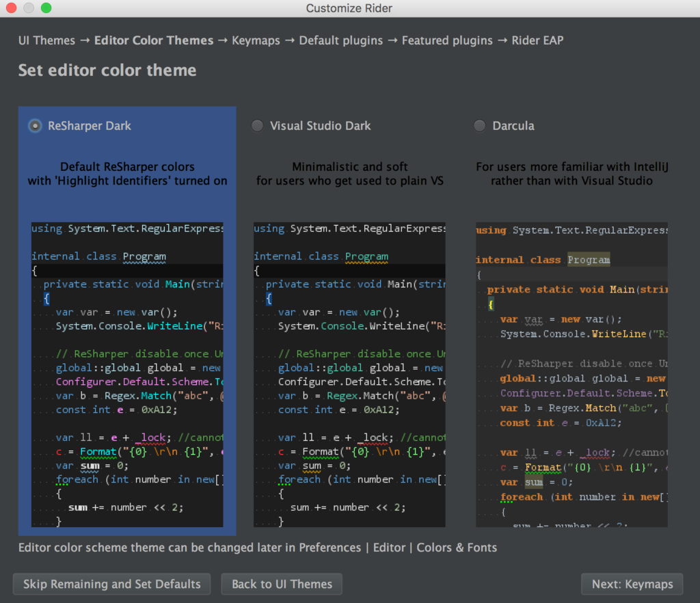Click the Rider EAP breadcrumb step
700x603 pixels.
point(537,40)
